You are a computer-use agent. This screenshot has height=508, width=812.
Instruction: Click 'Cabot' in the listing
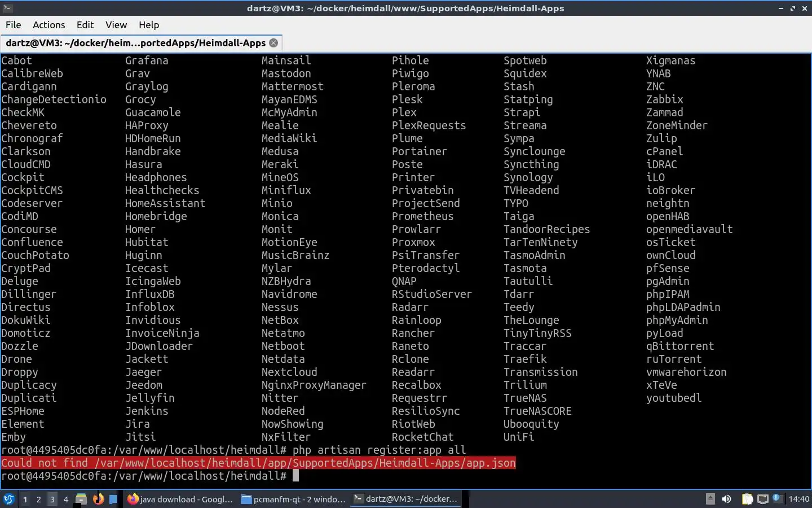point(16,60)
